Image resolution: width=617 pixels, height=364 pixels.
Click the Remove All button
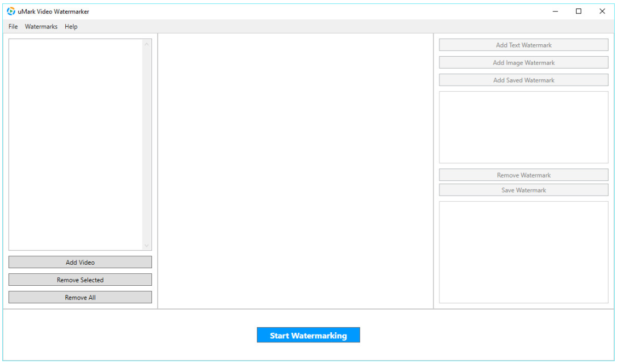click(80, 297)
